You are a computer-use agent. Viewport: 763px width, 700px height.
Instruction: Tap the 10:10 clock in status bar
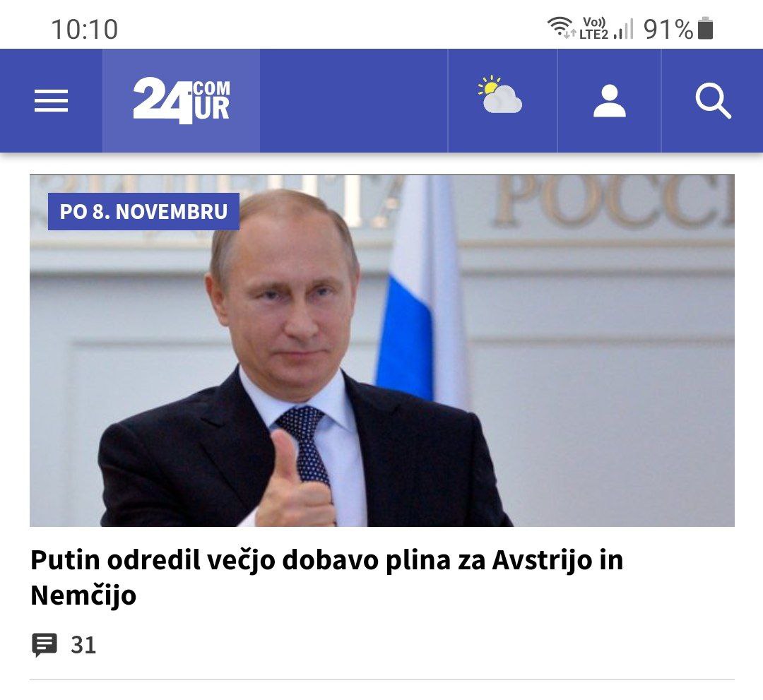pos(85,29)
